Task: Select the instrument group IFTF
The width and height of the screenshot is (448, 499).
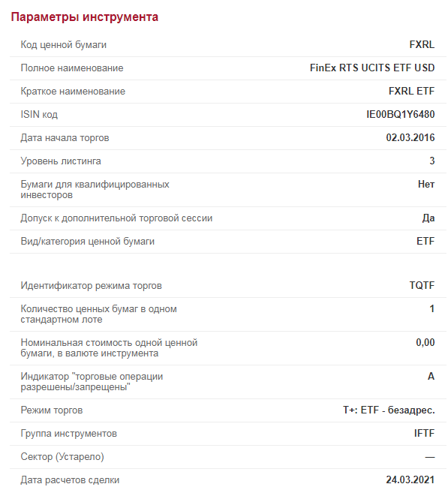Action: pos(424,433)
